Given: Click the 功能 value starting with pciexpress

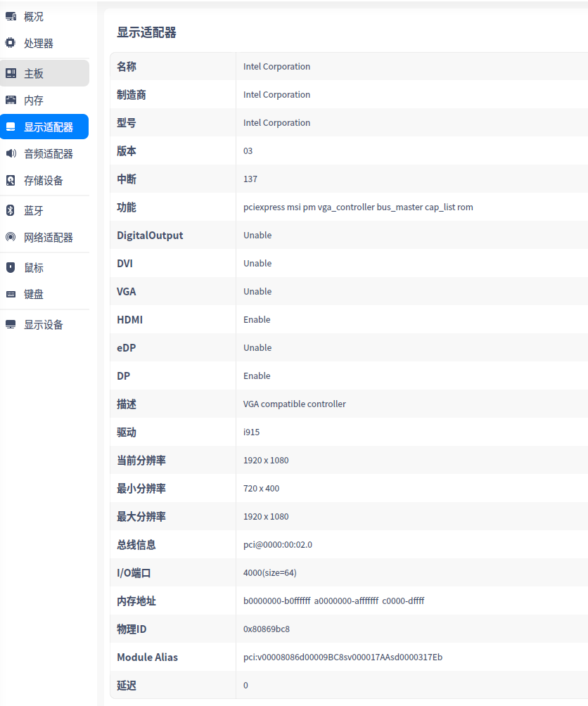Looking at the screenshot, I should tap(358, 207).
